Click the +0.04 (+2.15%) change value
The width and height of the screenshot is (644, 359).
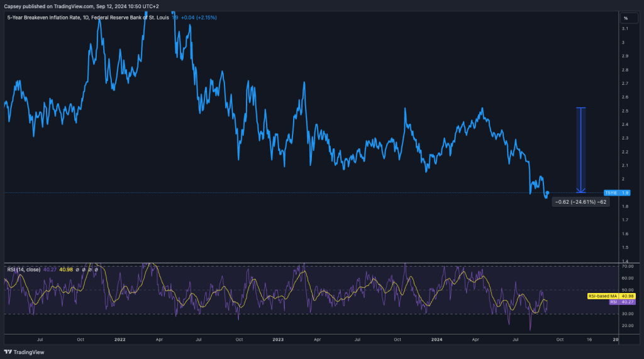pyautogui.click(x=199, y=18)
